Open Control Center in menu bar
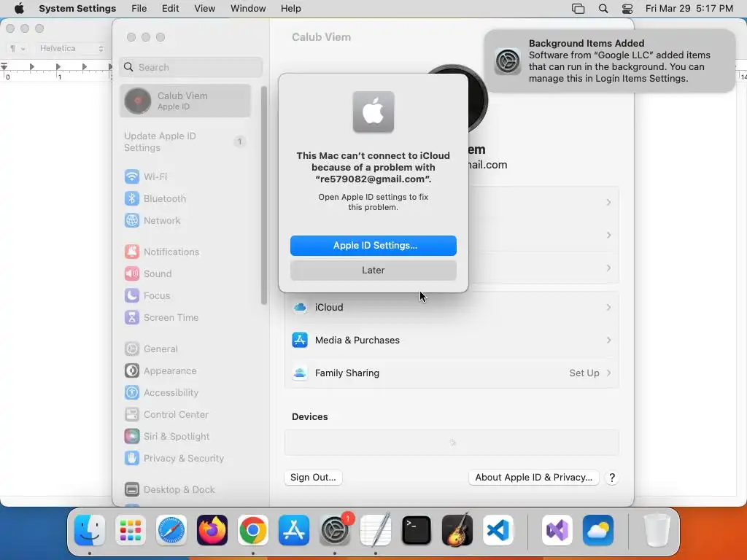 (x=627, y=9)
